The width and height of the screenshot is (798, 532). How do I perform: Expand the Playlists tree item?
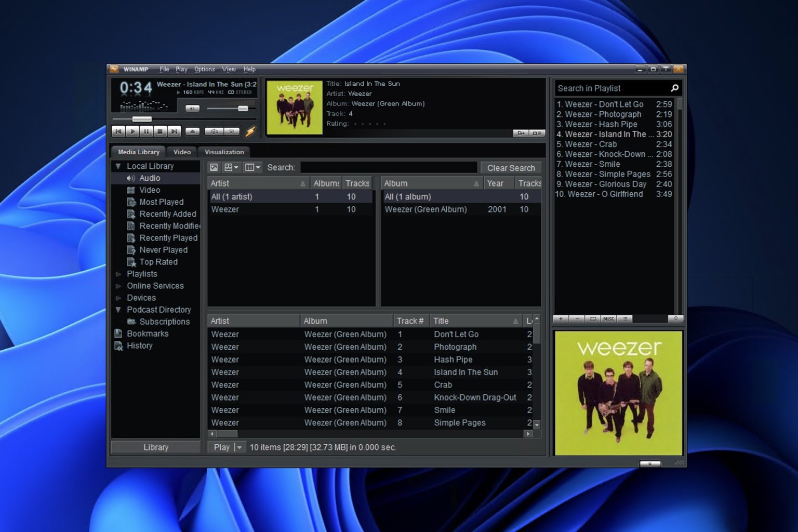(x=118, y=274)
